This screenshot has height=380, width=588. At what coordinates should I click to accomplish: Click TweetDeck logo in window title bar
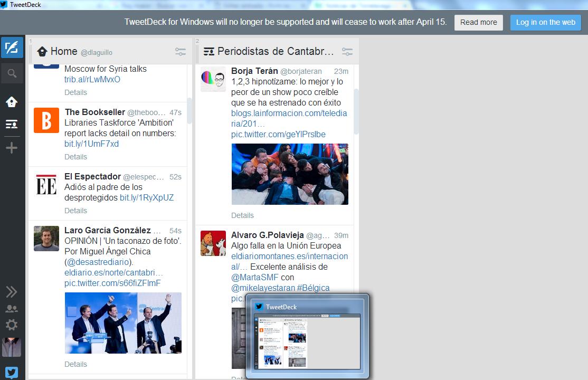[x=3, y=5]
